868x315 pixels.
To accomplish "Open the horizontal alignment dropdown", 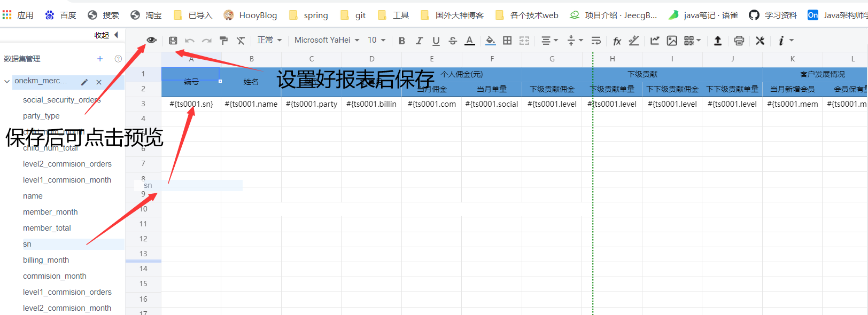I will coord(549,41).
